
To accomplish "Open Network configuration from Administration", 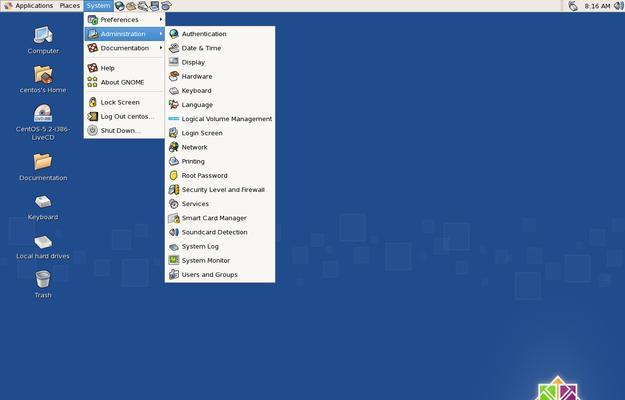I will coord(220,147).
